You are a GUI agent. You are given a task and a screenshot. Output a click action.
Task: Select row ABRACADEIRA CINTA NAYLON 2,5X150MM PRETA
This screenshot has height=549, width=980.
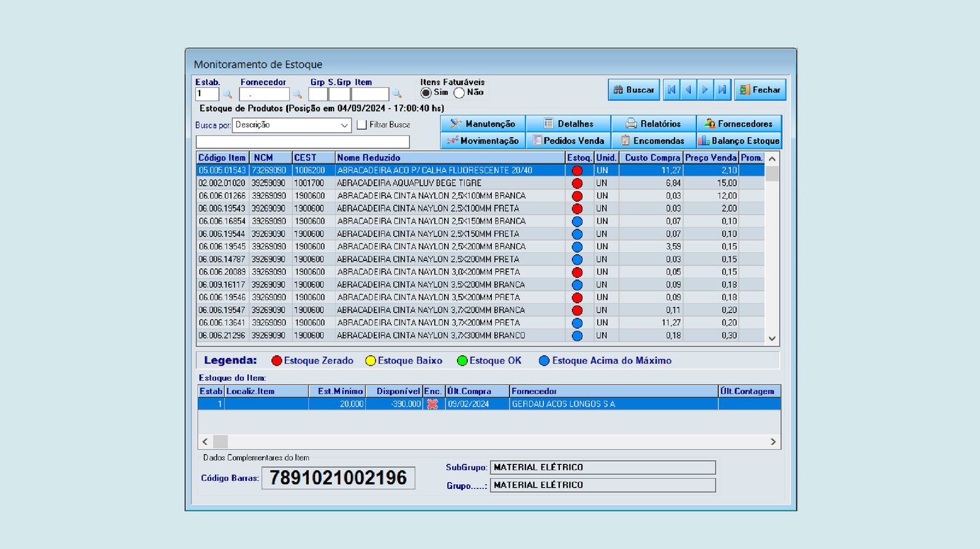point(480,233)
